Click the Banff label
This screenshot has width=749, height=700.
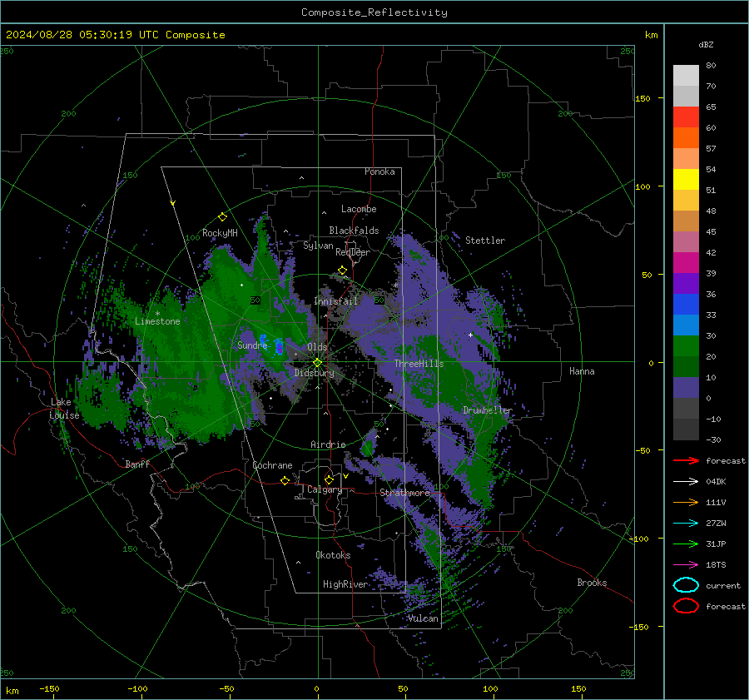click(x=137, y=464)
